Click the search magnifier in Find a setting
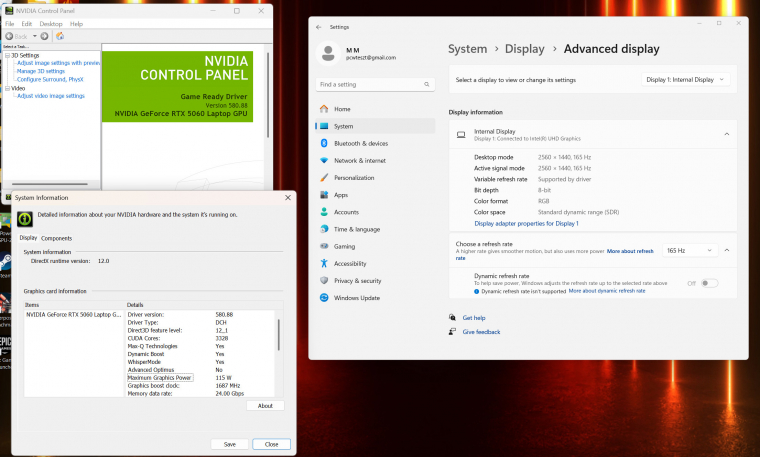760x457 pixels. click(427, 84)
